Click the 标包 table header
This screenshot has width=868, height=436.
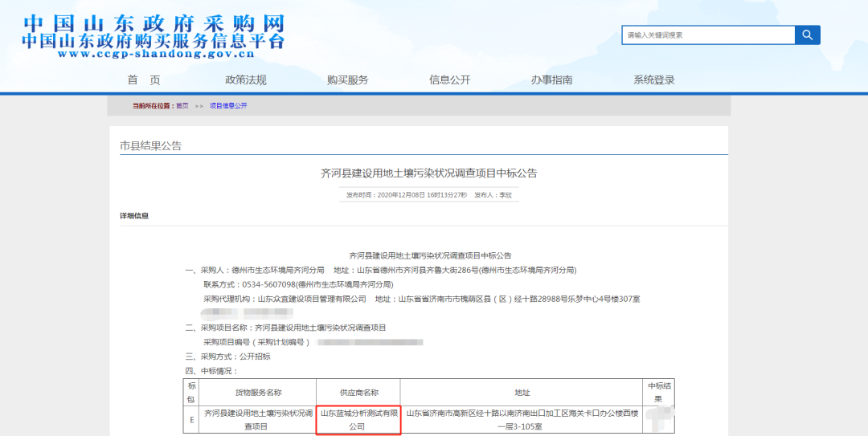tap(191, 393)
